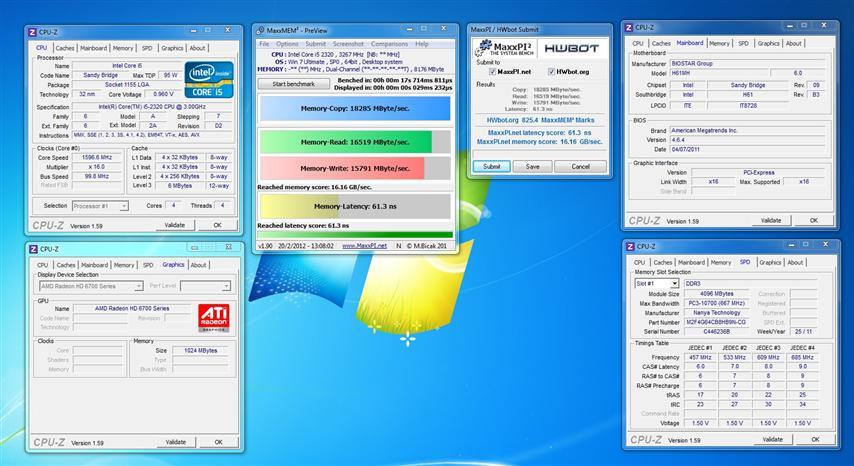Click Save button in HWbot Submit dialog
This screenshot has width=854, height=466.
pos(533,167)
